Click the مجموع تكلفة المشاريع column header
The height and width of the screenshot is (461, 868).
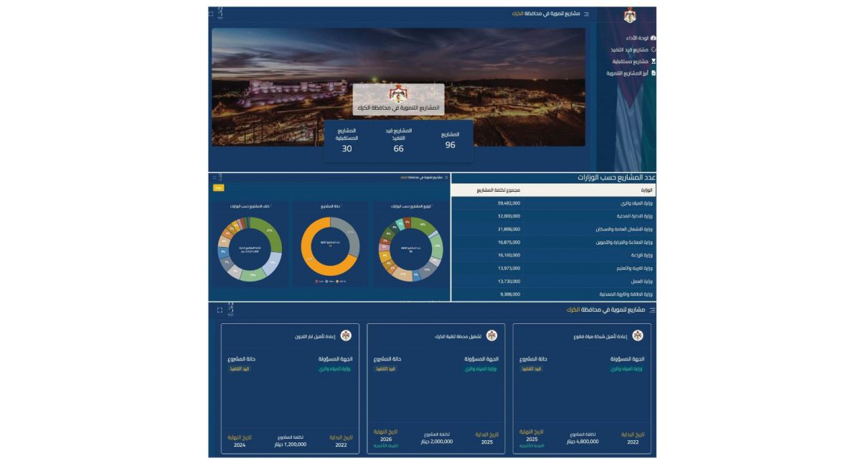[x=499, y=190]
